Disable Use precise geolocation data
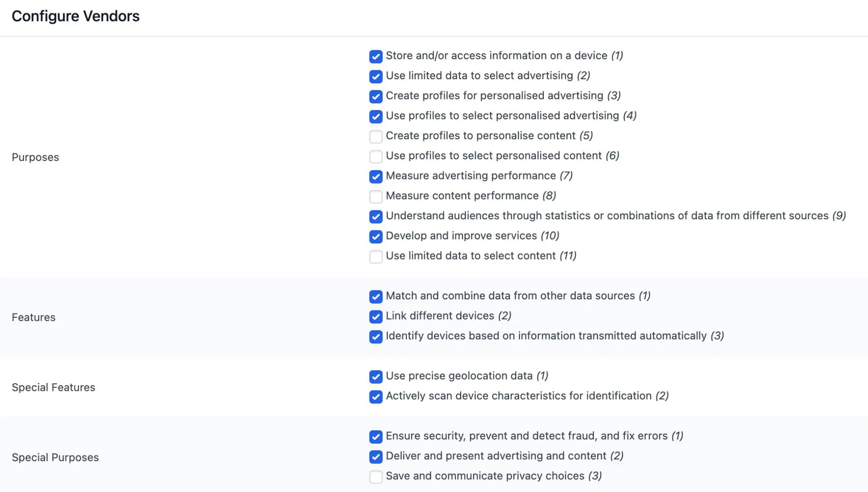This screenshot has height=492, width=868. tap(376, 376)
